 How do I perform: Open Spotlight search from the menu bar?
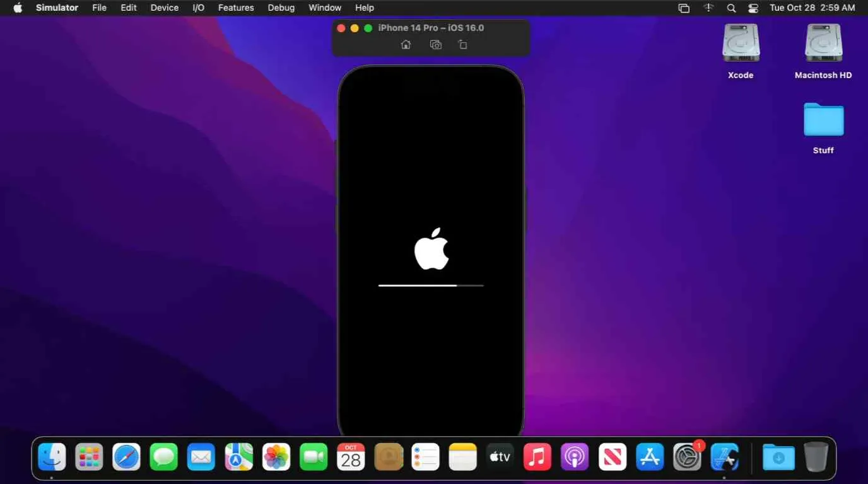coord(731,8)
